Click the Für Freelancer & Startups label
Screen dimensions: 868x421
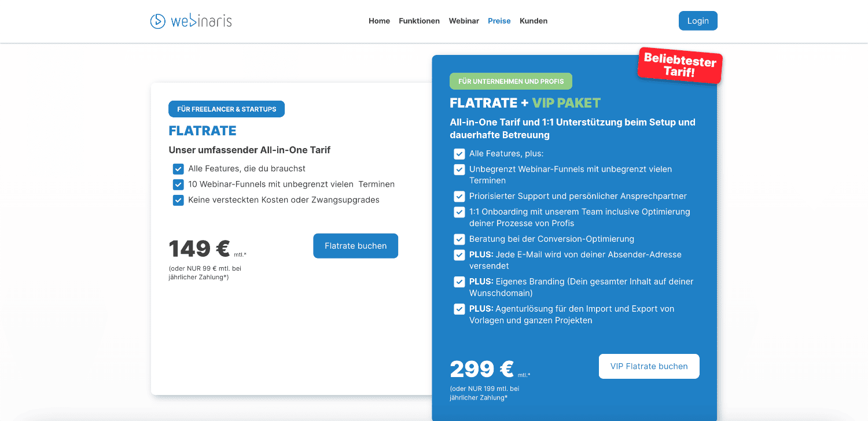pyautogui.click(x=226, y=109)
